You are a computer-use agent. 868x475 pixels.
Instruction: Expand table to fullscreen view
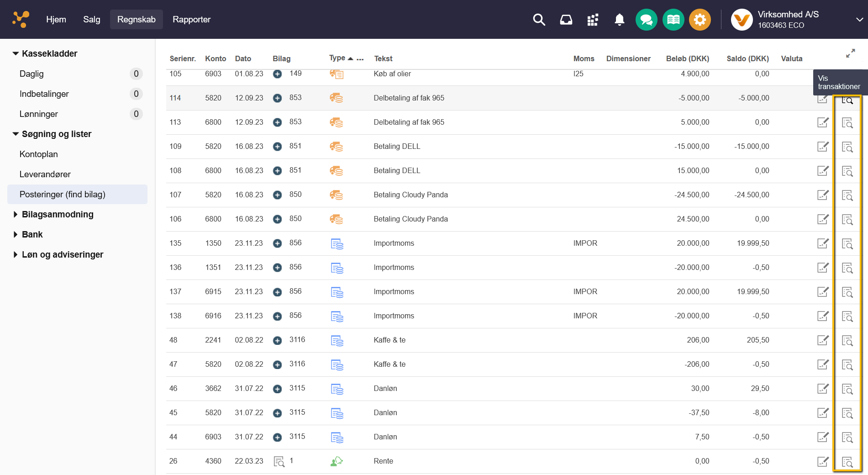(x=850, y=53)
